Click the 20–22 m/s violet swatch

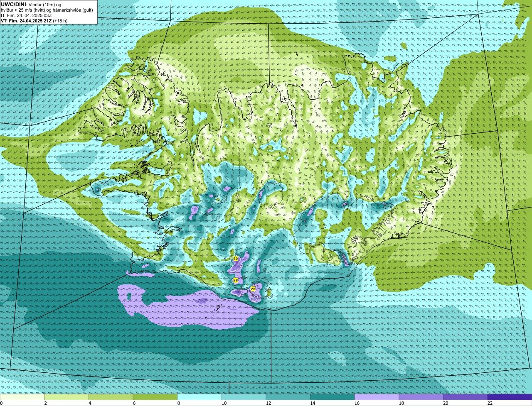465,397
